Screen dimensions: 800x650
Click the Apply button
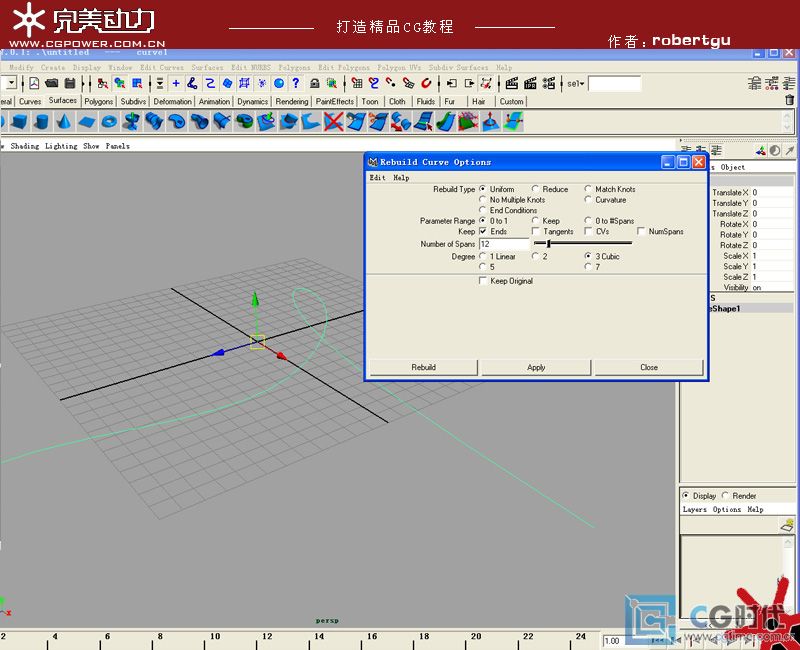(x=536, y=367)
